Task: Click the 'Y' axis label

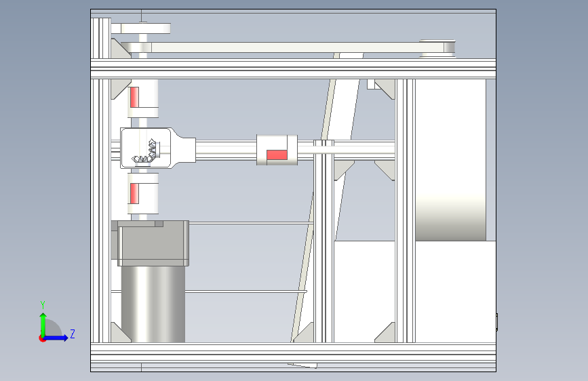Action: click(x=43, y=304)
